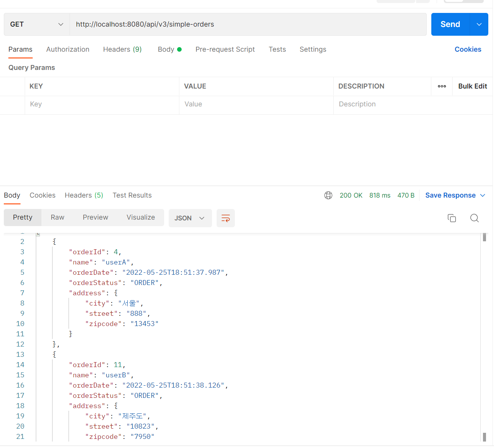The image size is (494, 448).
Task: Show the Test Results tab
Action: pyautogui.click(x=132, y=195)
